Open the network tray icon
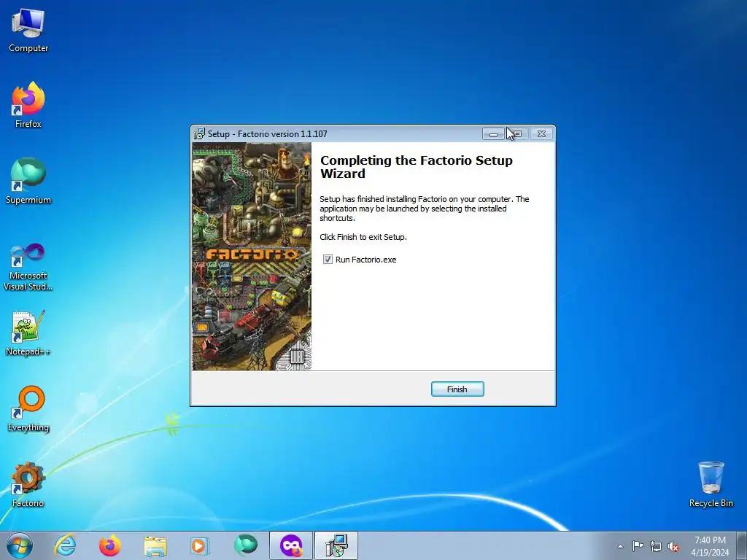The width and height of the screenshot is (747, 560). (x=656, y=546)
